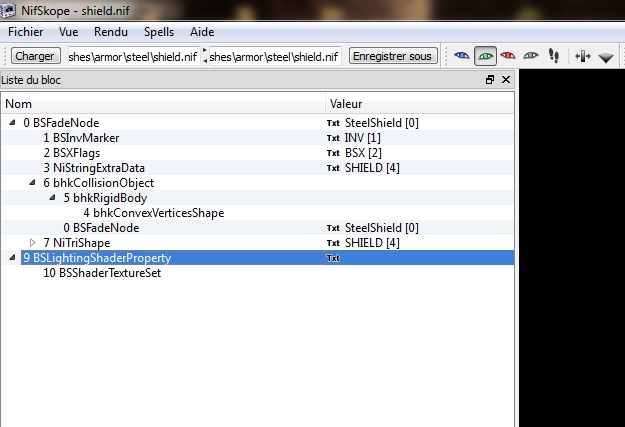Toggle the green eye view button
625x427 pixels.
click(x=485, y=56)
